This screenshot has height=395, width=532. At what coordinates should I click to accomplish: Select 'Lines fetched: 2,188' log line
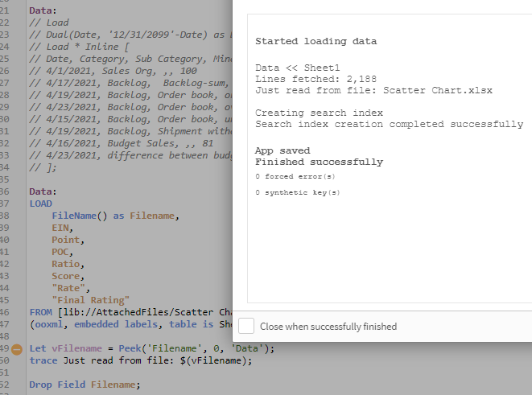coord(315,79)
